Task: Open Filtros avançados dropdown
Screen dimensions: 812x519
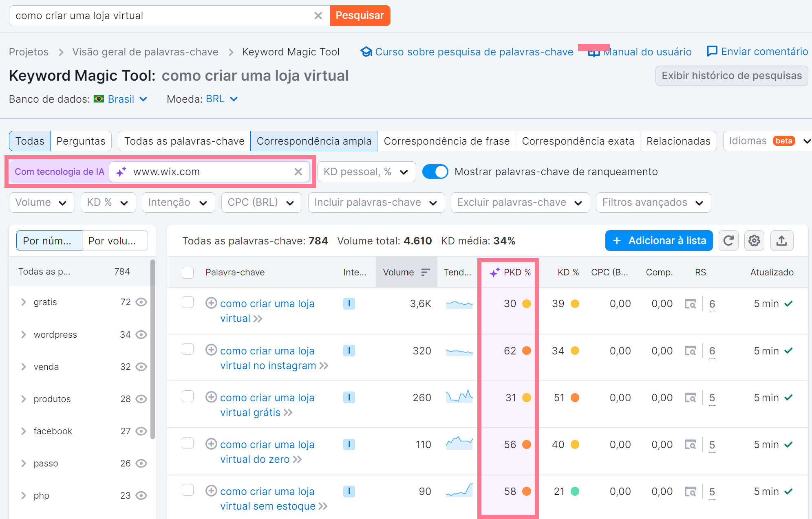Action: point(653,202)
